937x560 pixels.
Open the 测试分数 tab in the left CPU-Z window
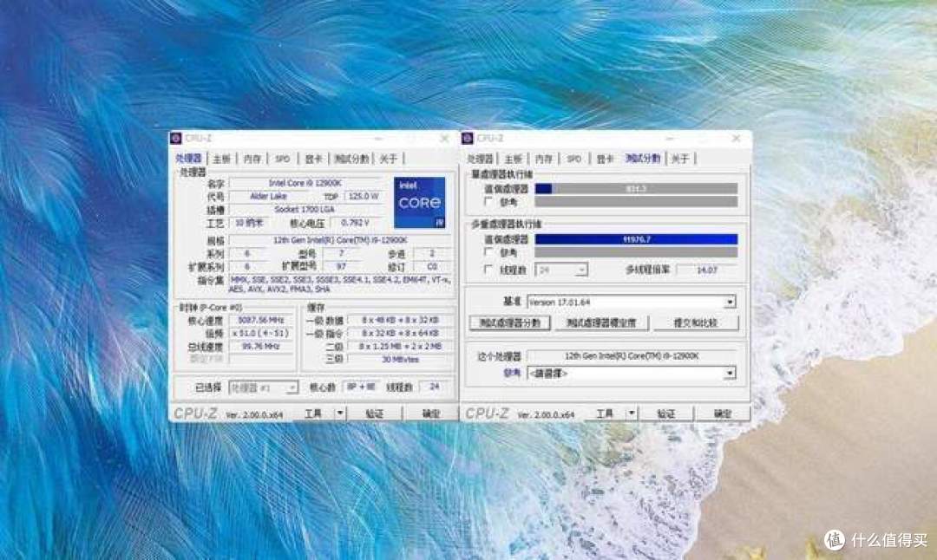coord(351,159)
